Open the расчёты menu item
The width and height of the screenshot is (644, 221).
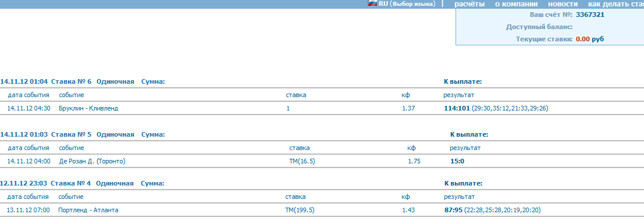pyautogui.click(x=469, y=4)
